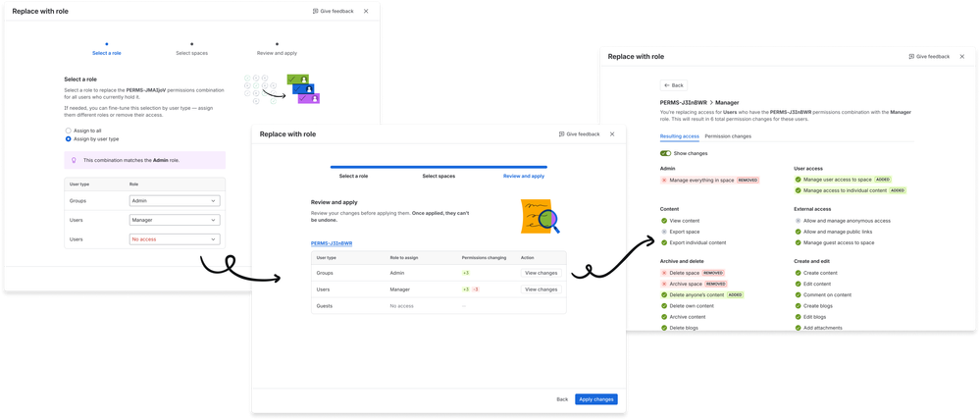
Task: Click the check icon beside Archive content
Action: click(x=664, y=317)
